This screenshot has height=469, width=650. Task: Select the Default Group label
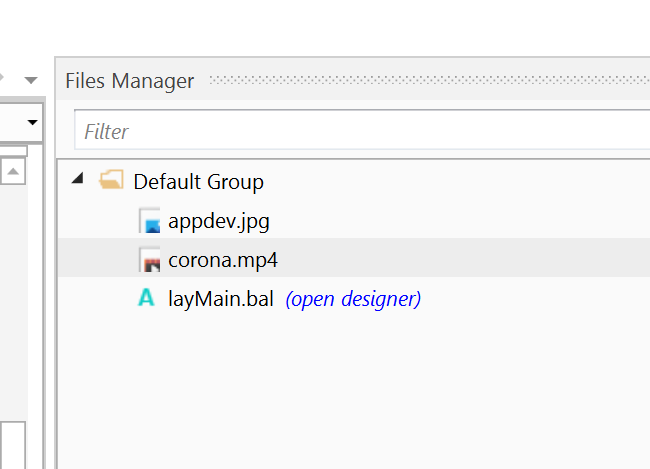point(198,182)
